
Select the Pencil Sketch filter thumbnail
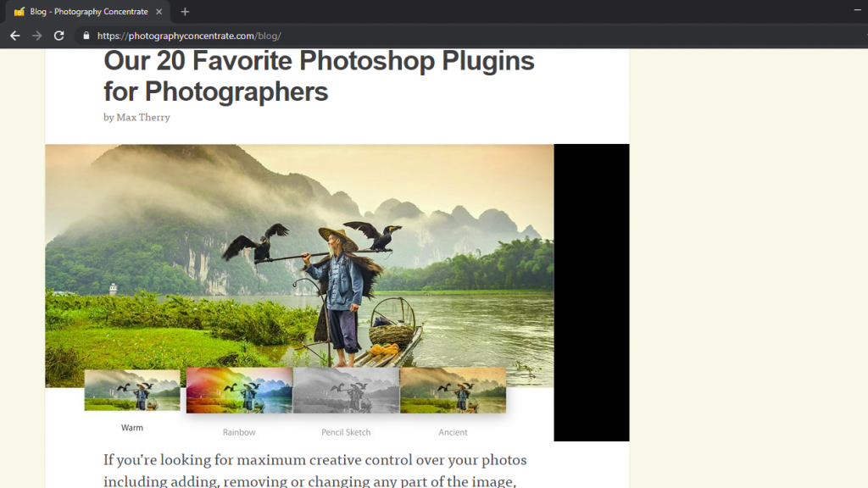346,390
